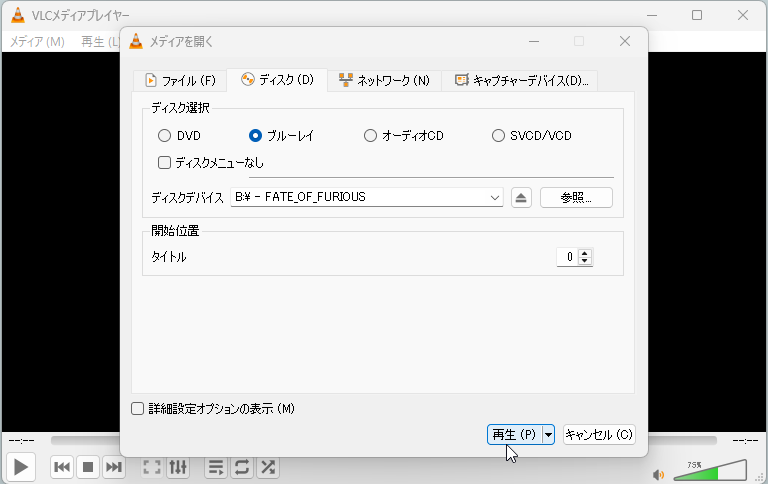
Task: Adjust the volume slider at 75%
Action: [710, 470]
